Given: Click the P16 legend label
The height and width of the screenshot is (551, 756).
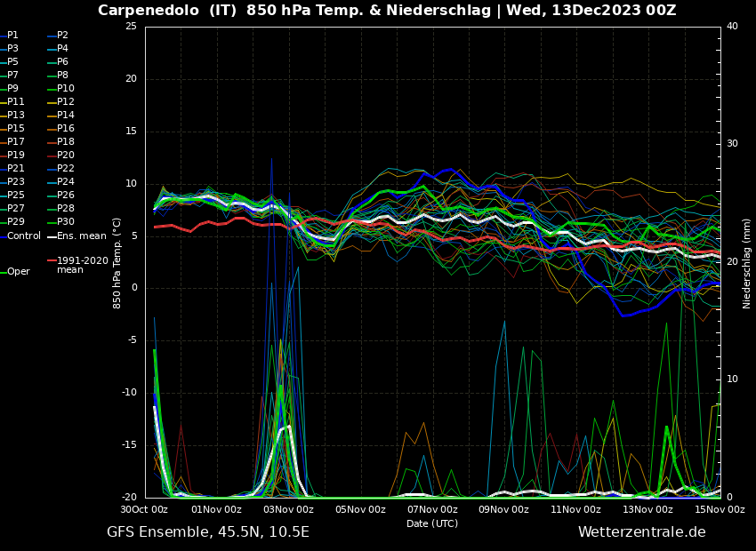Looking at the screenshot, I should (66, 129).
